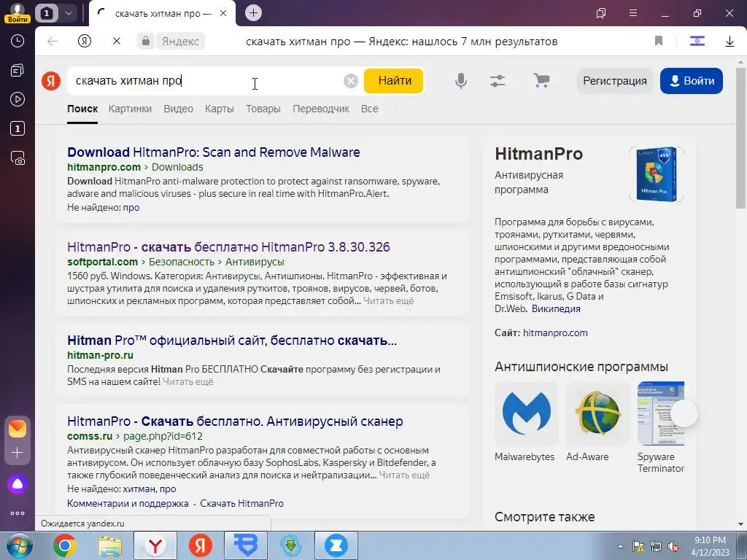Click Комментарии и поддержка sublink

(128, 503)
